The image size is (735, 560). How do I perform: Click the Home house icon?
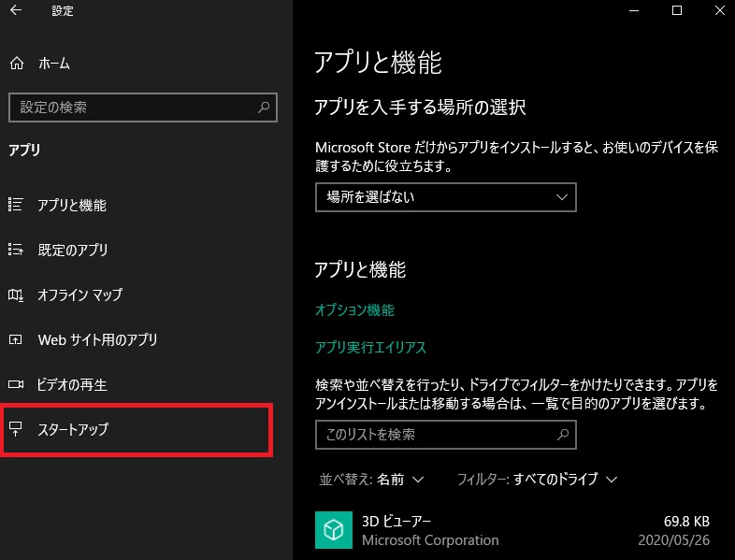(x=17, y=64)
